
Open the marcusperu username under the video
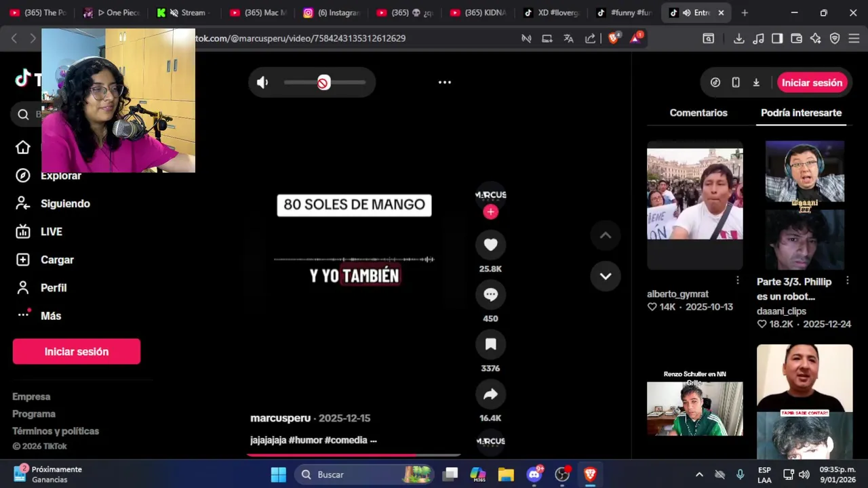(280, 418)
